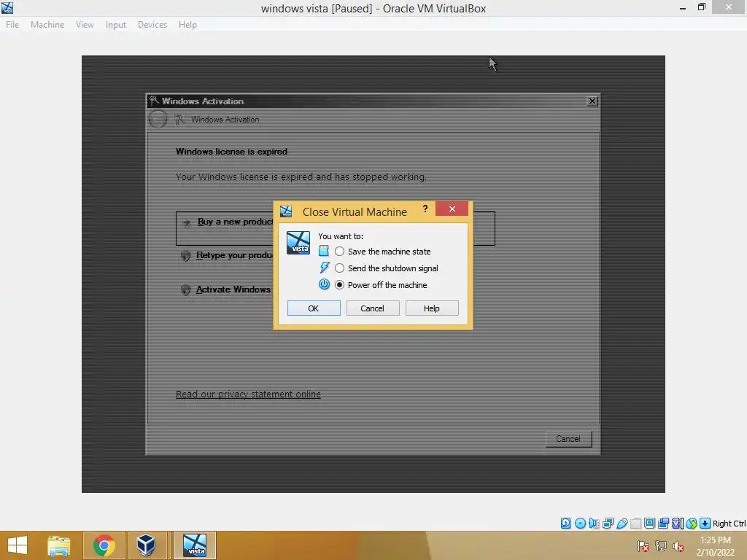Click the vista VM taskbar button
The width and height of the screenshot is (747, 560).
point(194,545)
